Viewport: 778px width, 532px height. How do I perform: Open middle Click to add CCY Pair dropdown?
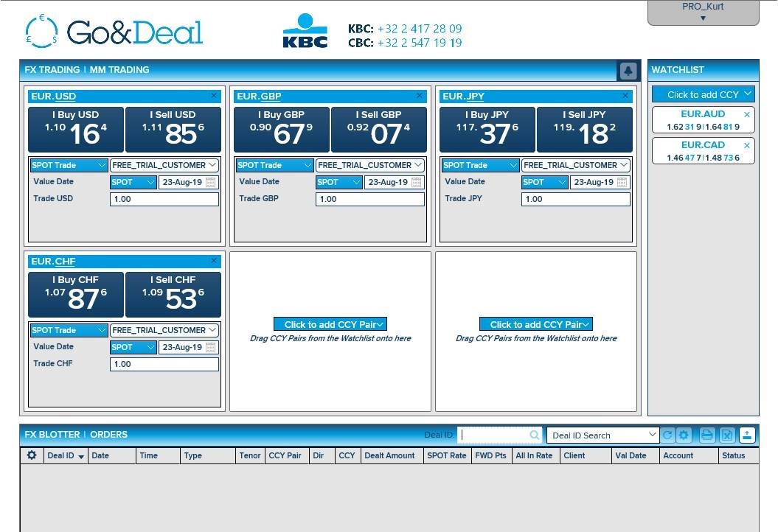[330, 324]
